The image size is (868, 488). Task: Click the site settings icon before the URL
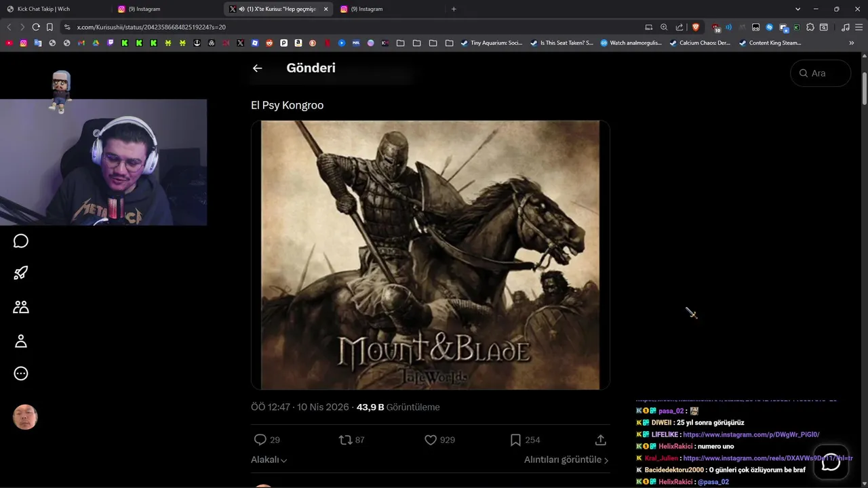pos(66,27)
